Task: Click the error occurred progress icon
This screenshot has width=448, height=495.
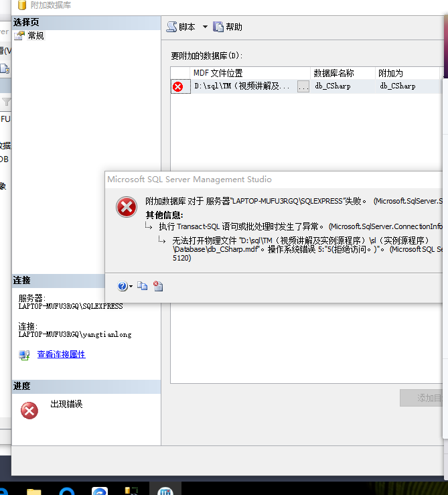Action: [x=29, y=411]
